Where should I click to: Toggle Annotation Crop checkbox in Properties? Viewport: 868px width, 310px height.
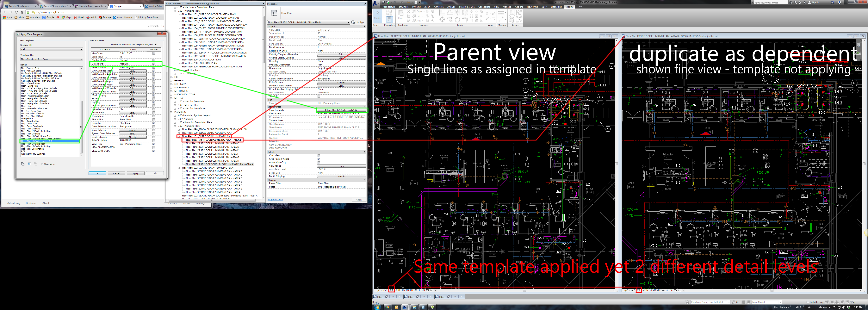[x=319, y=162]
